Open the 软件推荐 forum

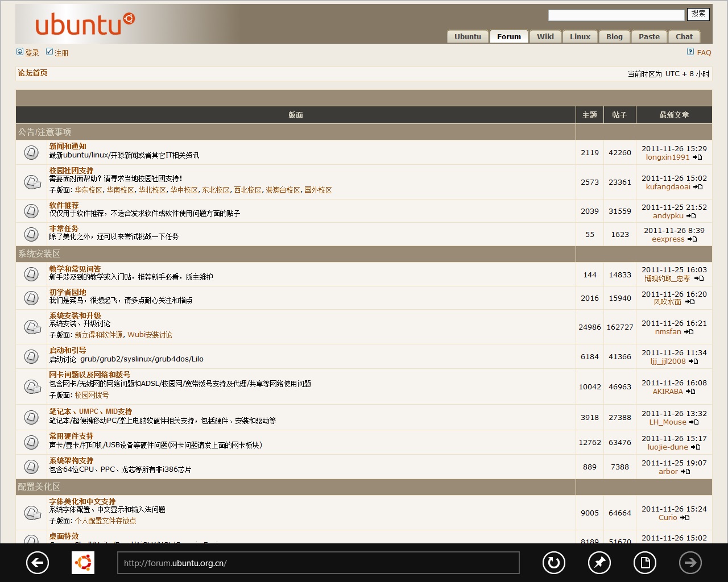pos(64,205)
